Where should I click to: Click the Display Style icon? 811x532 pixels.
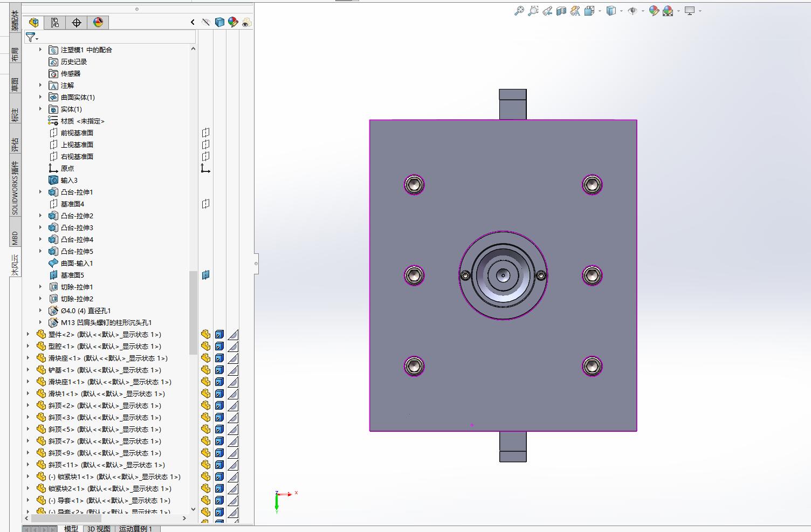click(x=610, y=11)
